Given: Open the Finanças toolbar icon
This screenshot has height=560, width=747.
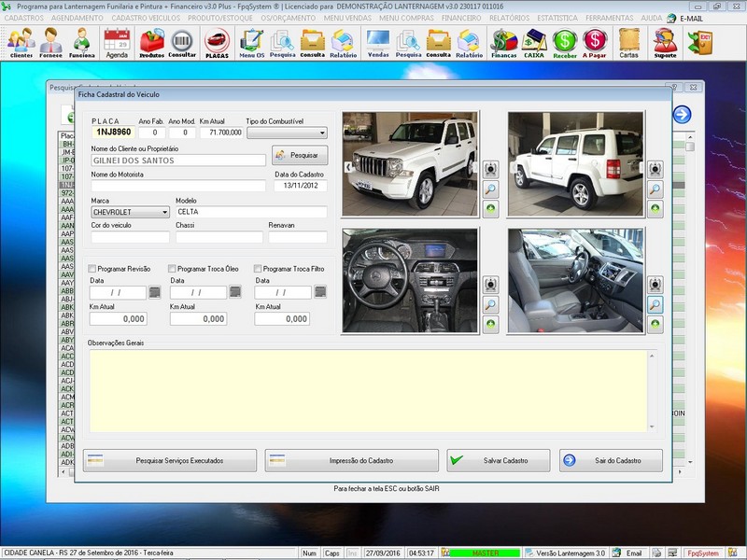Looking at the screenshot, I should tap(504, 42).
